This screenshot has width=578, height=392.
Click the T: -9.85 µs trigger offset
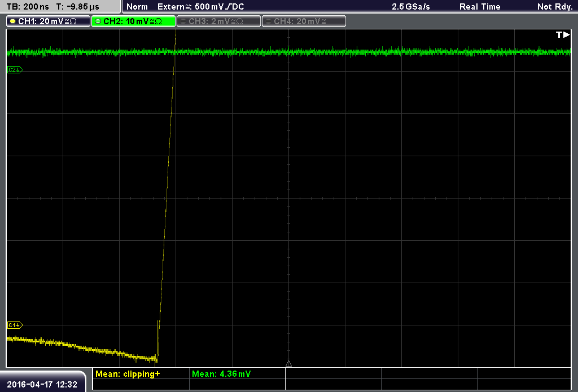click(78, 7)
